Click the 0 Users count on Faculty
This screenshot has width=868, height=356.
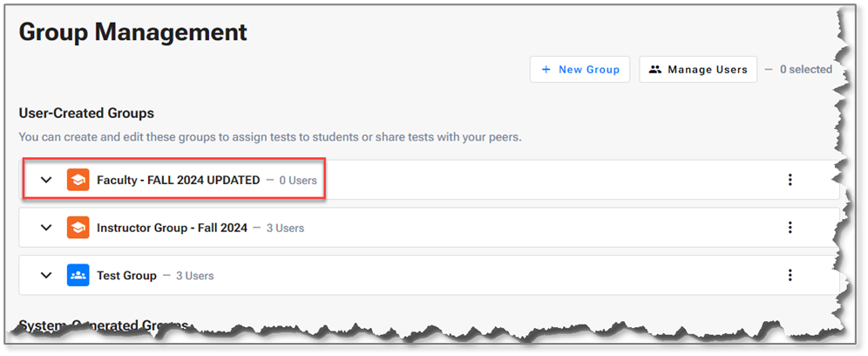297,181
